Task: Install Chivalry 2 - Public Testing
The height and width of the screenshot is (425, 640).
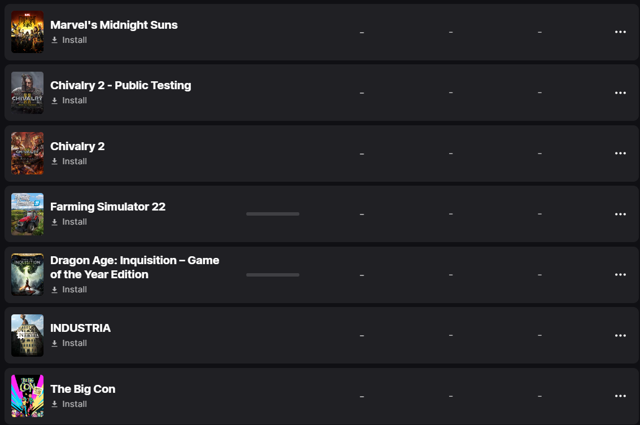Action: click(x=69, y=100)
